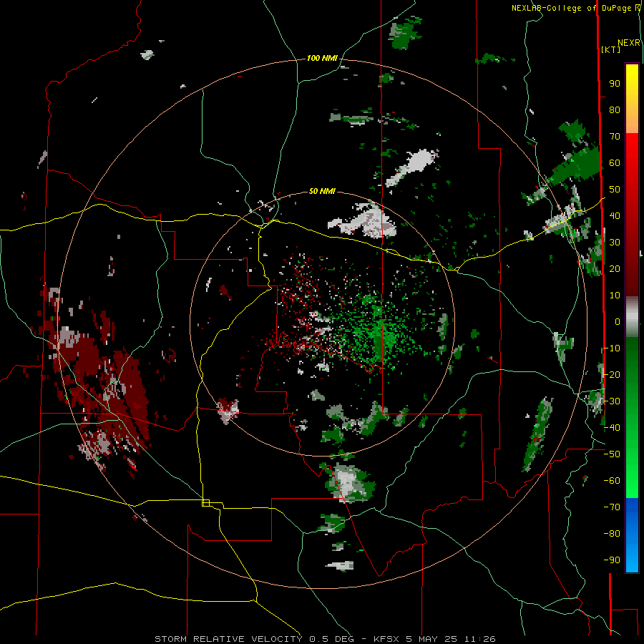Click the -10 value on velocity scale
The width and height of the screenshot is (644, 644).
612,348
